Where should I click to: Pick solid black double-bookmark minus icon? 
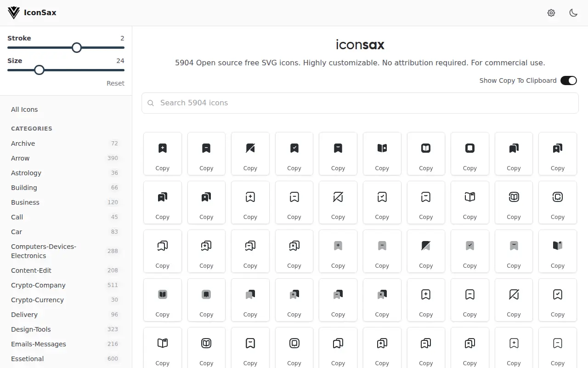163,197
